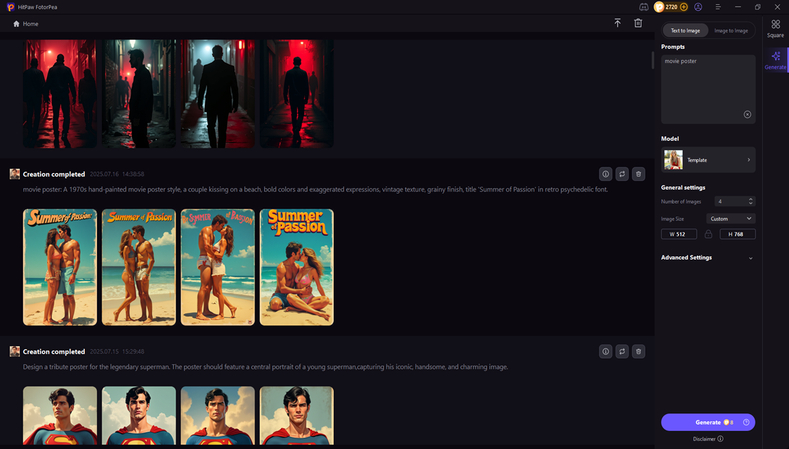Open the user account profile icon
The image size is (789, 449).
[698, 7]
